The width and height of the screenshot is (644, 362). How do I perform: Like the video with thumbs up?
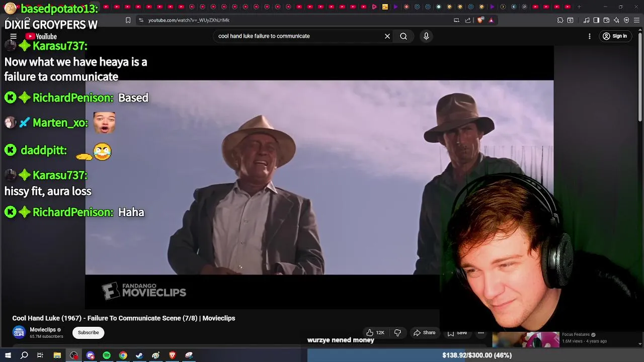tap(375, 332)
